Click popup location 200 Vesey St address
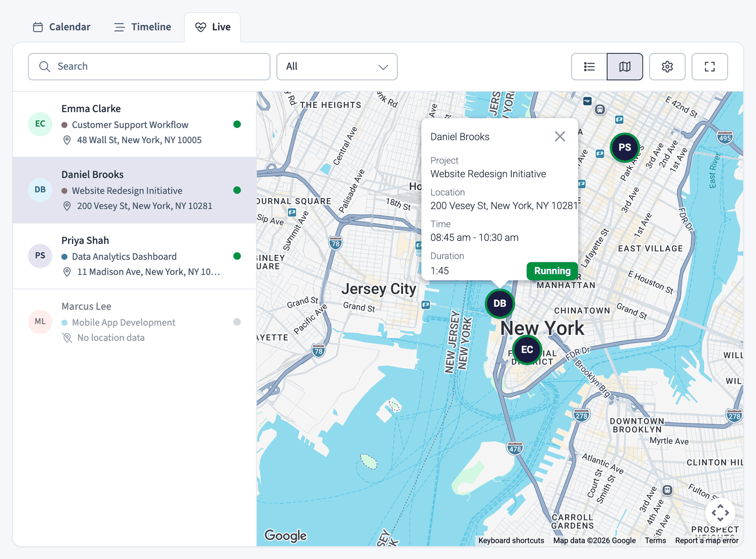Viewport: 756px width, 559px height. tap(504, 206)
